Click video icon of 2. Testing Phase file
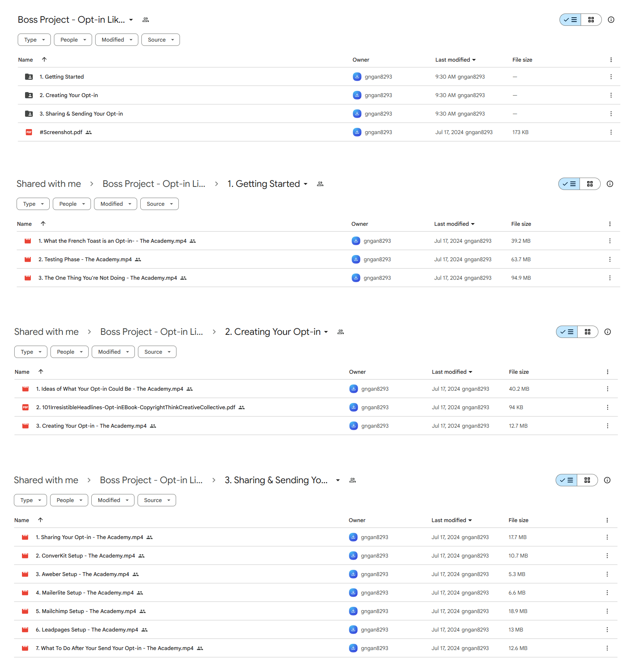The image size is (635, 672). coord(28,259)
